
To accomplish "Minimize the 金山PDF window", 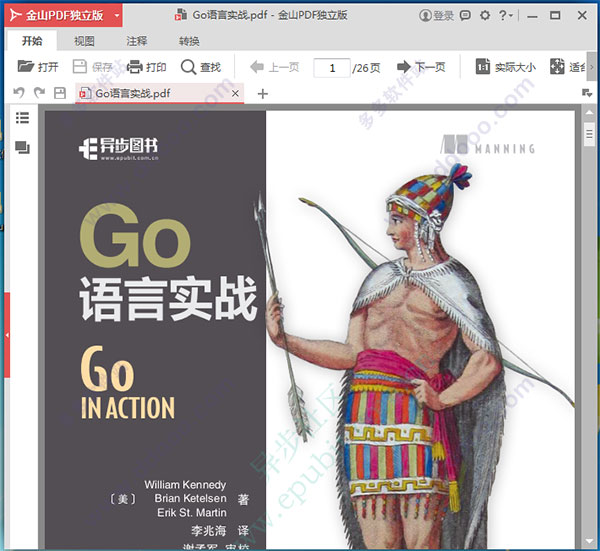I will pyautogui.click(x=532, y=16).
